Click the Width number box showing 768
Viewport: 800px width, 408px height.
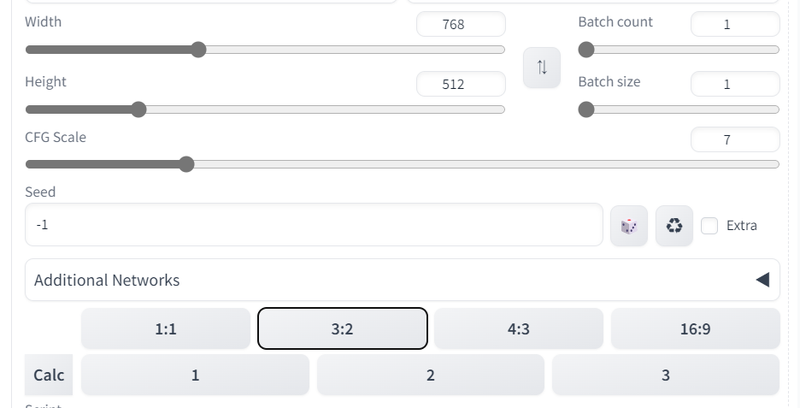tap(461, 24)
